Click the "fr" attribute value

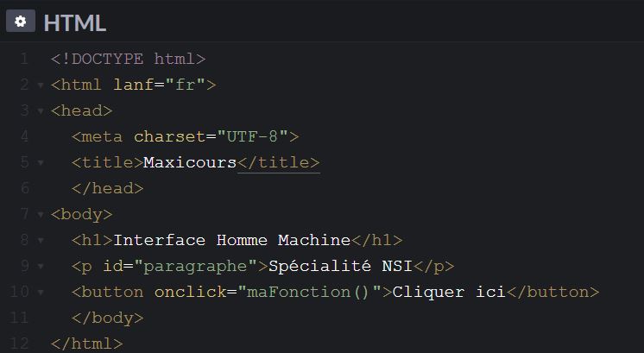186,85
